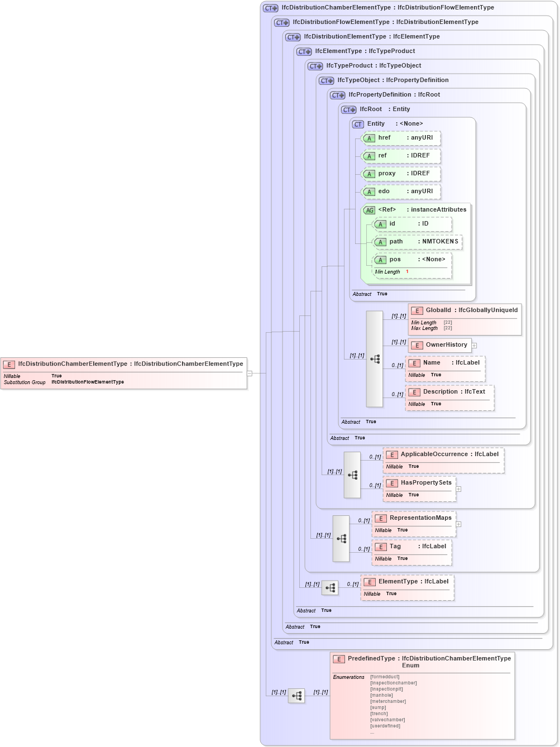
Task: Click the id attribute icon
Action: pos(381,224)
